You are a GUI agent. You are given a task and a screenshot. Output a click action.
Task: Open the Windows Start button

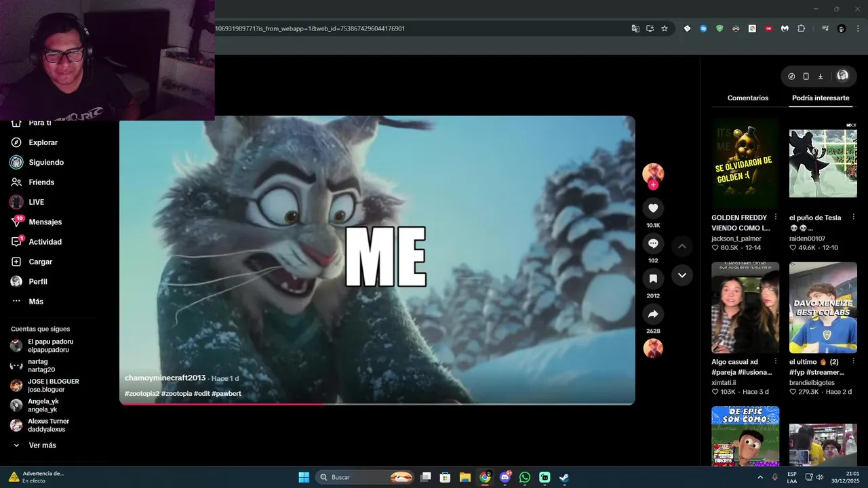click(x=304, y=477)
